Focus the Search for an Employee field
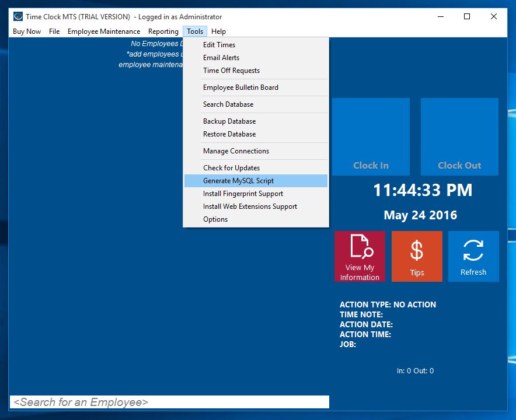The width and height of the screenshot is (516, 420). [x=169, y=402]
